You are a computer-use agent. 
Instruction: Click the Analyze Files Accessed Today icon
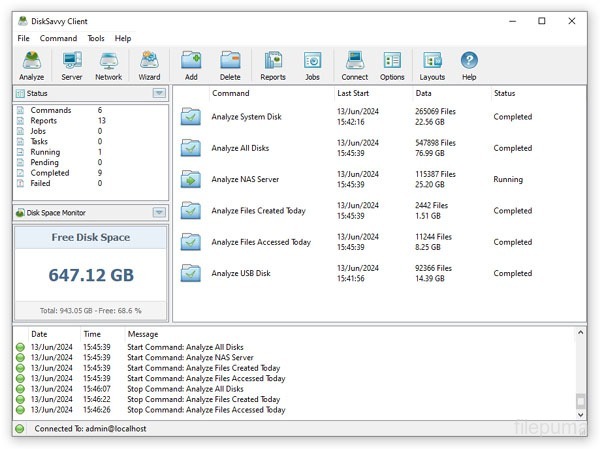(191, 242)
